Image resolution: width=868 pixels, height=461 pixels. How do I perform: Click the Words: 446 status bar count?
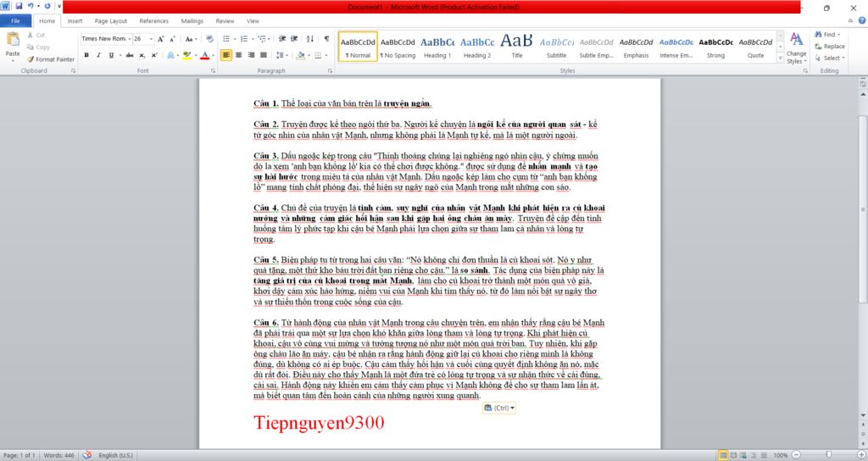pos(58,455)
